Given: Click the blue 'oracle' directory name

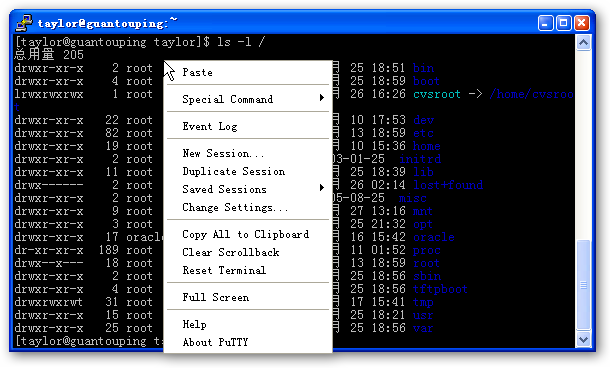Looking at the screenshot, I should (x=433, y=237).
